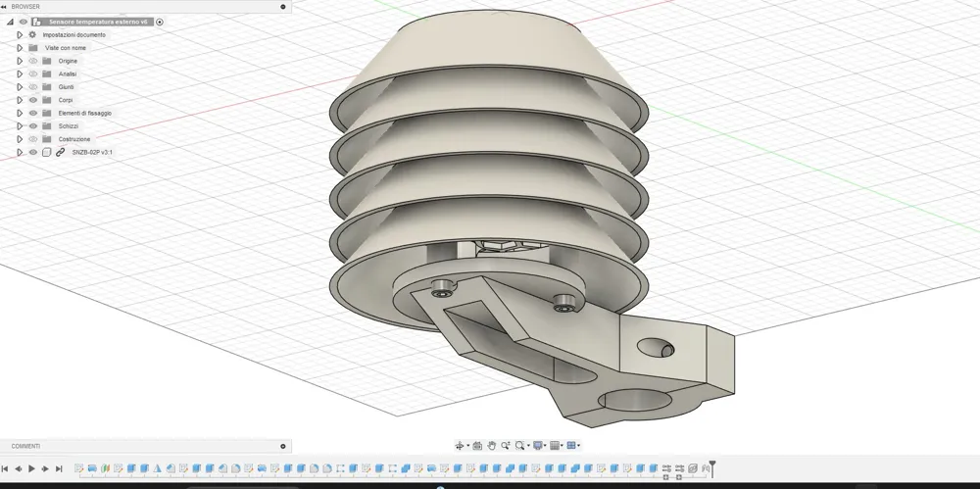Viewport: 980px width, 489px height.
Task: Expand the Origine folder
Action: (x=20, y=62)
